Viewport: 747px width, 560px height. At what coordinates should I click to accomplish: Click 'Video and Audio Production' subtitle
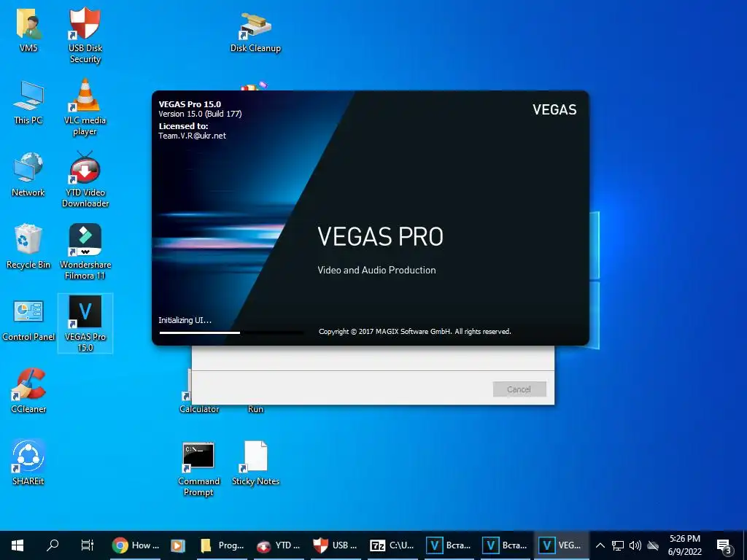pos(376,270)
